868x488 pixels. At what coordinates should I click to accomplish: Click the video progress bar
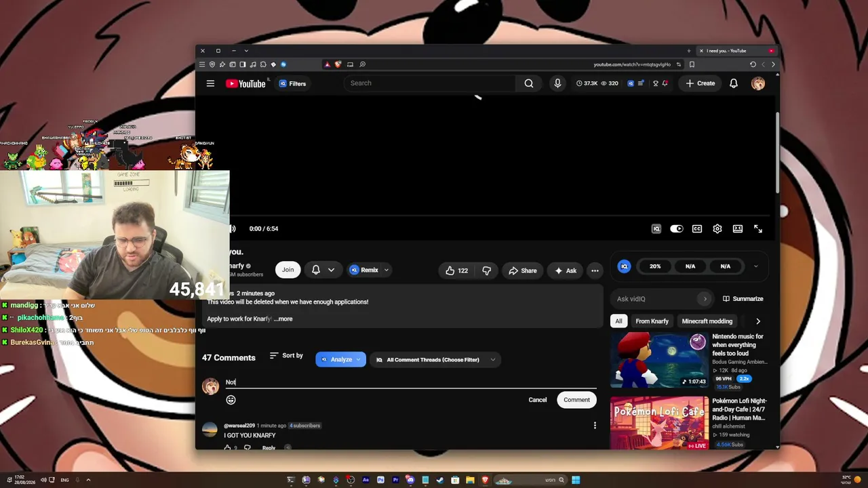(501, 216)
